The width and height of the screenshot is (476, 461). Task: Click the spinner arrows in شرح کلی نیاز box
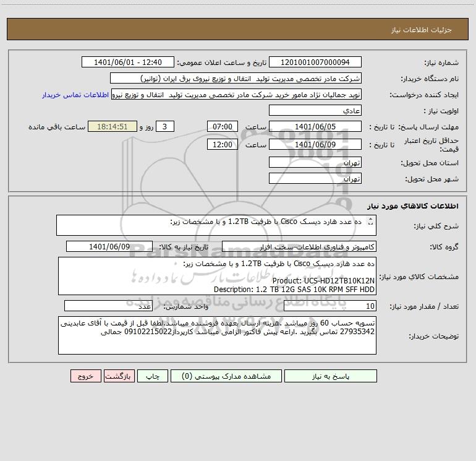370,222
